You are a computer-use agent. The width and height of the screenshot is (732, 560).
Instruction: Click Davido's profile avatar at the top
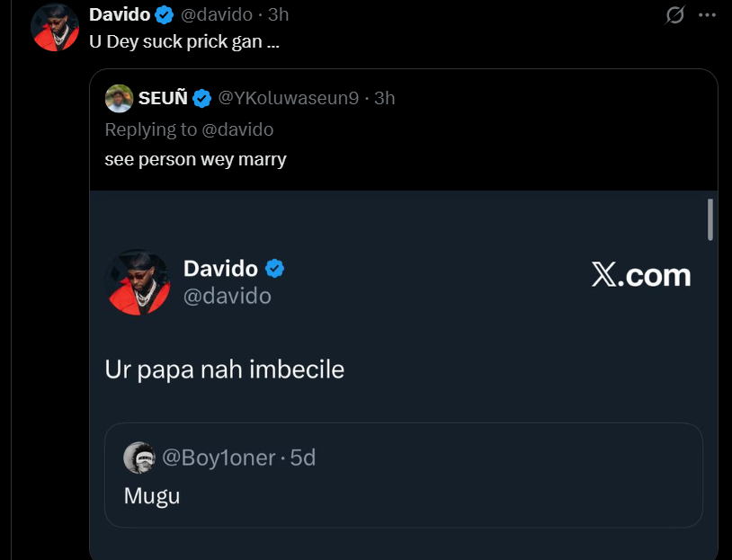pos(55,27)
